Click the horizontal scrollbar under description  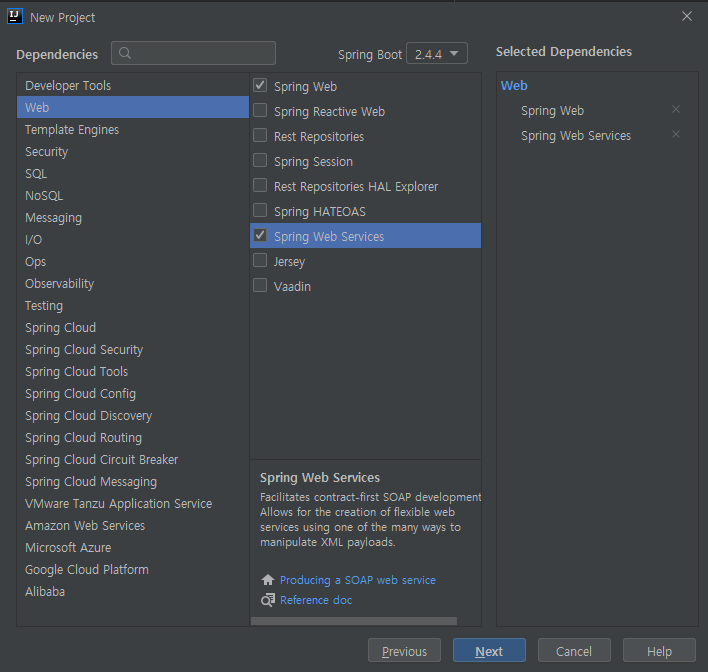pyautogui.click(x=354, y=621)
